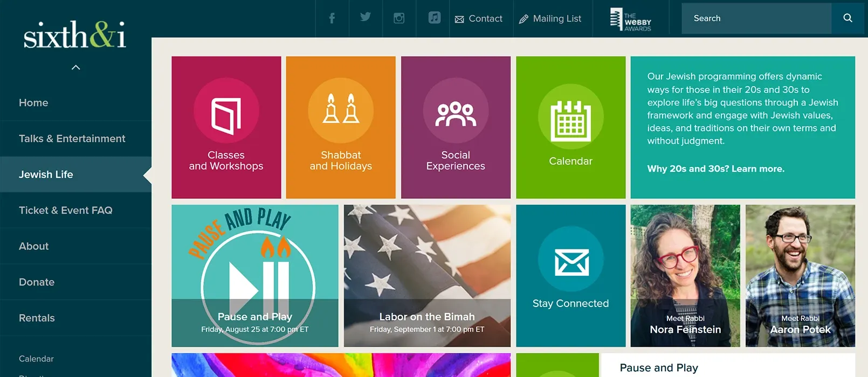Open Talks & Entertainment menu item
Image resolution: width=868 pixels, height=377 pixels.
point(75,139)
